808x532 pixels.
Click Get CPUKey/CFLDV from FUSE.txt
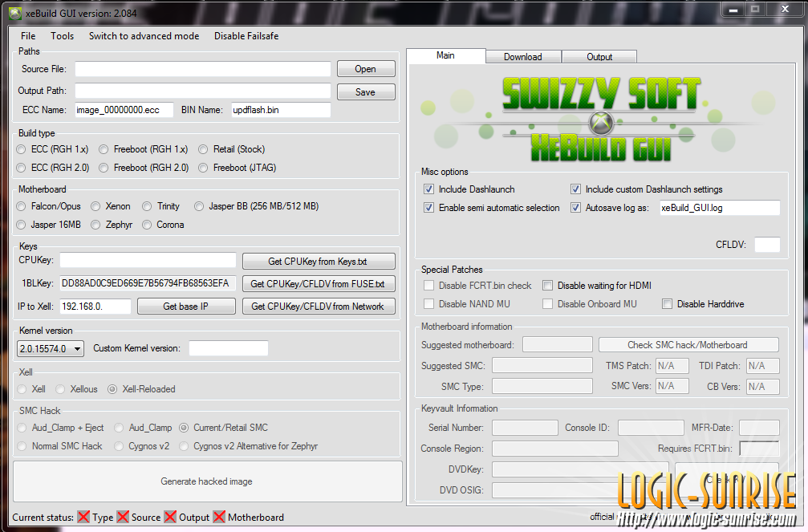(319, 283)
